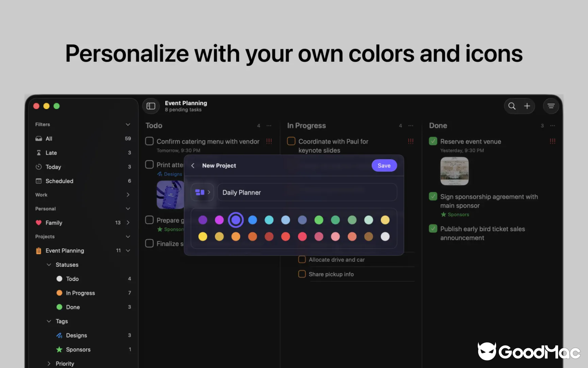Select the Late hourglass icon
Screen dimensions: 588x368
[x=39, y=153]
